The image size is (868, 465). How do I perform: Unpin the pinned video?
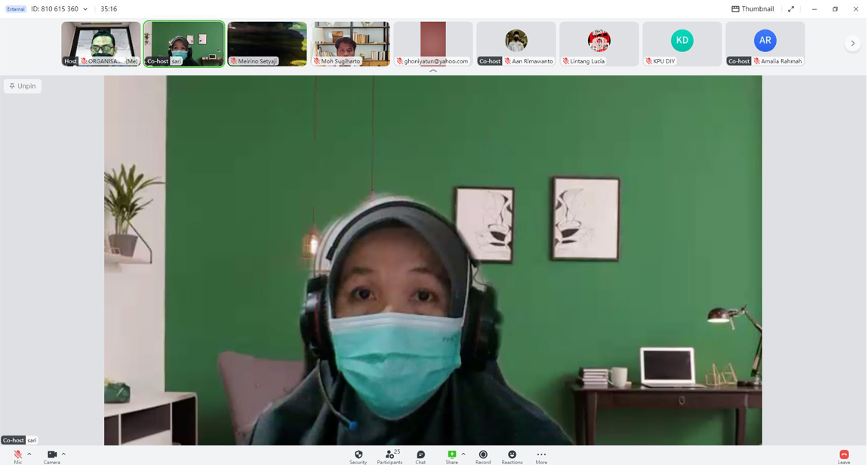(23, 86)
